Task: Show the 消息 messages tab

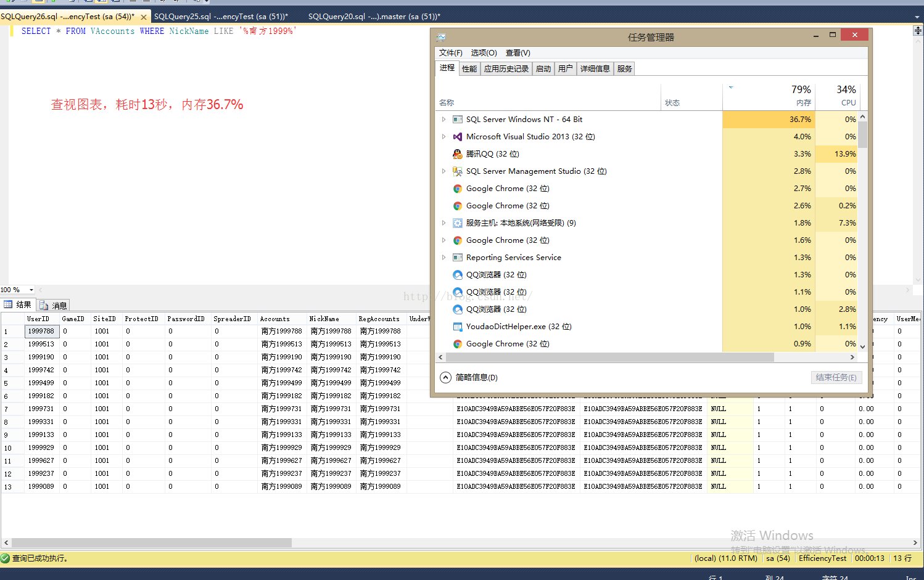Action: [x=54, y=305]
